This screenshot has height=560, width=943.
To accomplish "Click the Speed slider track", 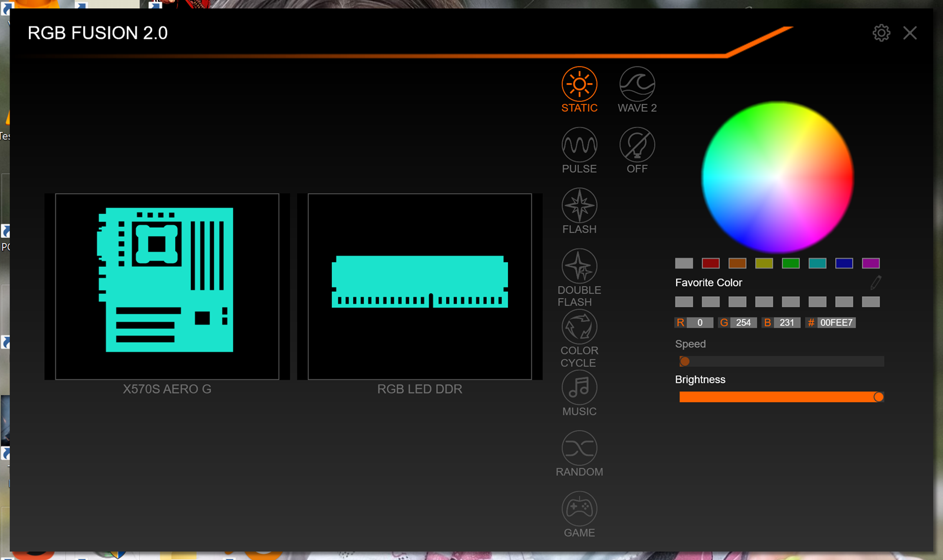I will [x=782, y=362].
